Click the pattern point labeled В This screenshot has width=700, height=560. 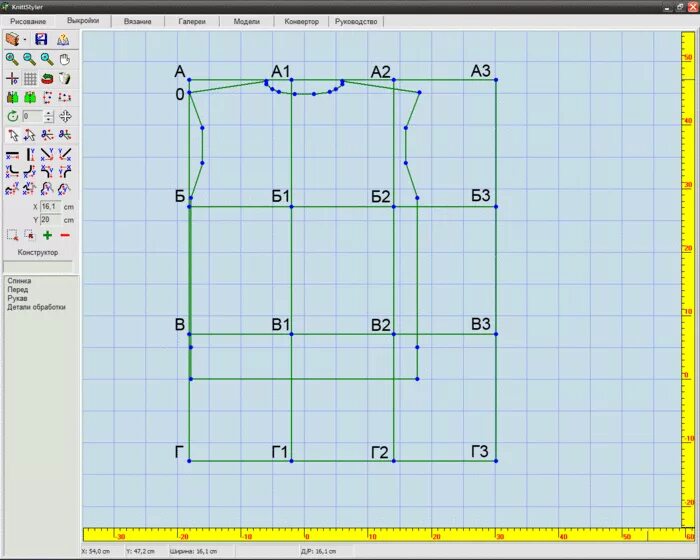coord(189,334)
